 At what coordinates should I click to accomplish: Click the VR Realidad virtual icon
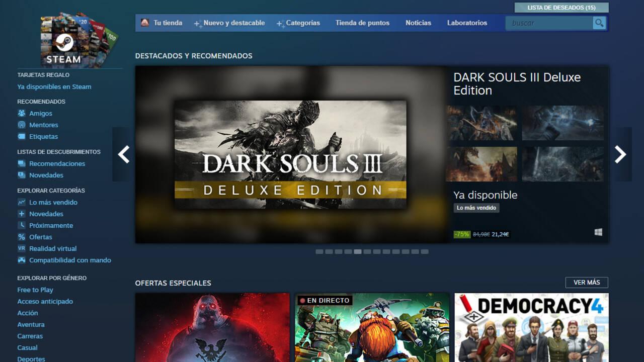point(22,248)
